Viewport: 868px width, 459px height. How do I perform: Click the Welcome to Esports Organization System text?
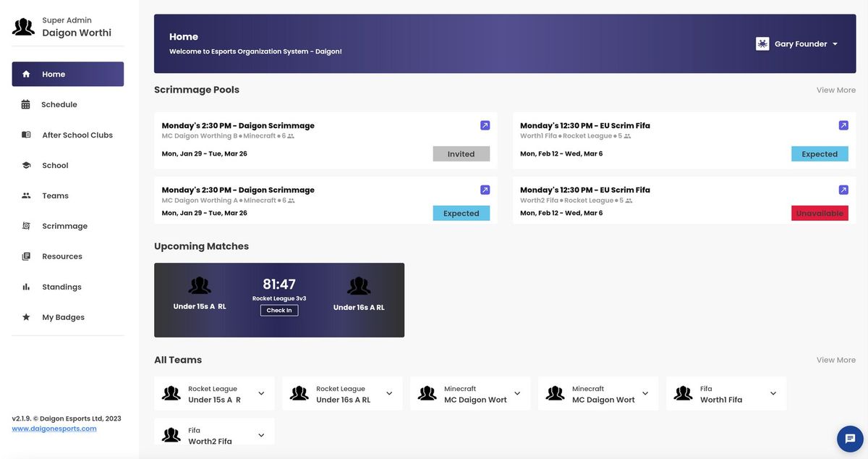tap(255, 52)
